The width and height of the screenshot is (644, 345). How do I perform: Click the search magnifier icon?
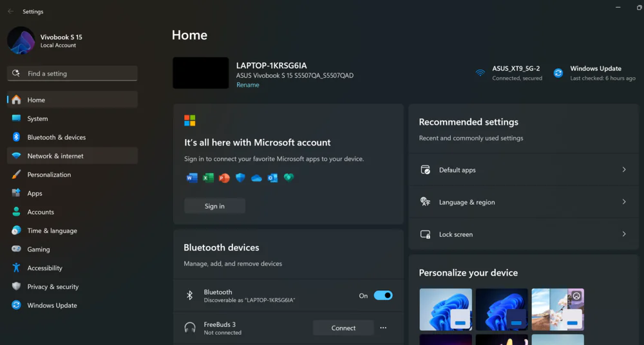pyautogui.click(x=16, y=73)
